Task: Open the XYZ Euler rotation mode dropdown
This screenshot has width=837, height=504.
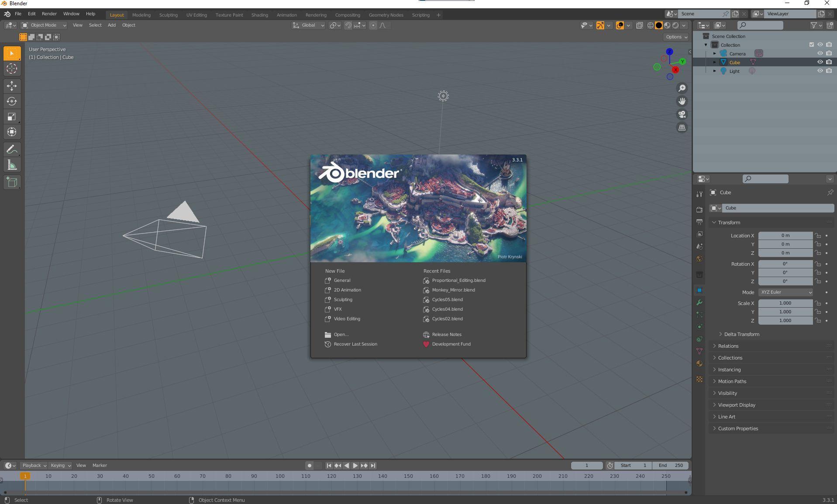Action: [786, 292]
